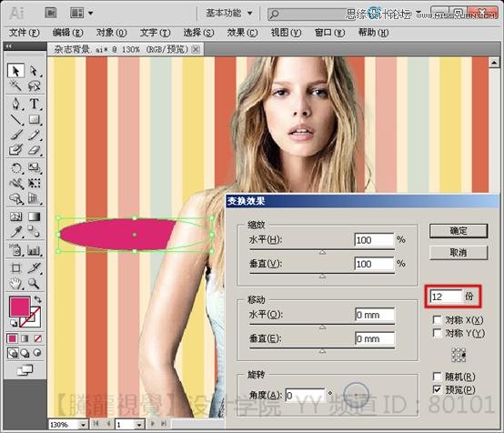The image size is (504, 433).
Task: Select the Selection tool (black arrow)
Action: [x=15, y=71]
